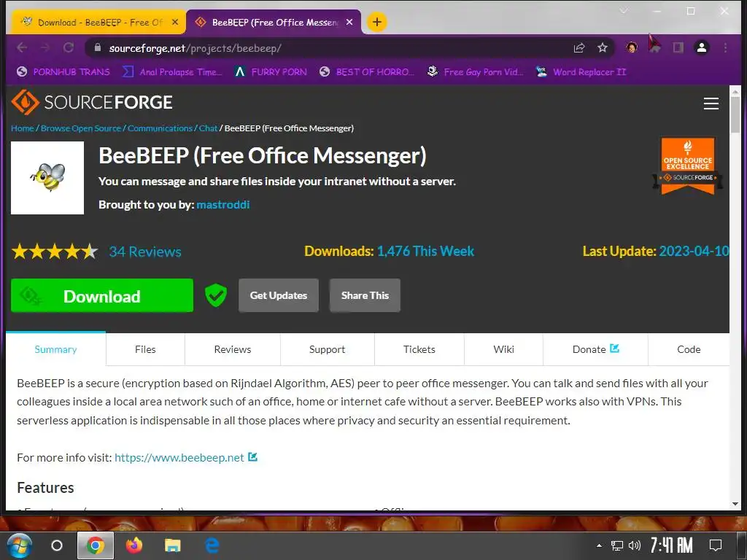Image resolution: width=747 pixels, height=560 pixels.
Task: Launch Firefox from the taskbar
Action: (134, 545)
